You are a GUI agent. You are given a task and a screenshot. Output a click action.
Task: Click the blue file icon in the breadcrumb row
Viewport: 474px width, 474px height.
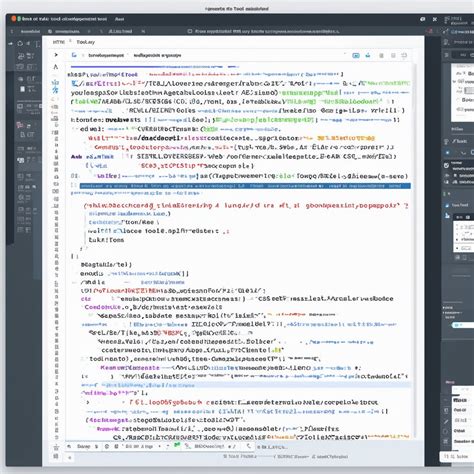(74, 55)
